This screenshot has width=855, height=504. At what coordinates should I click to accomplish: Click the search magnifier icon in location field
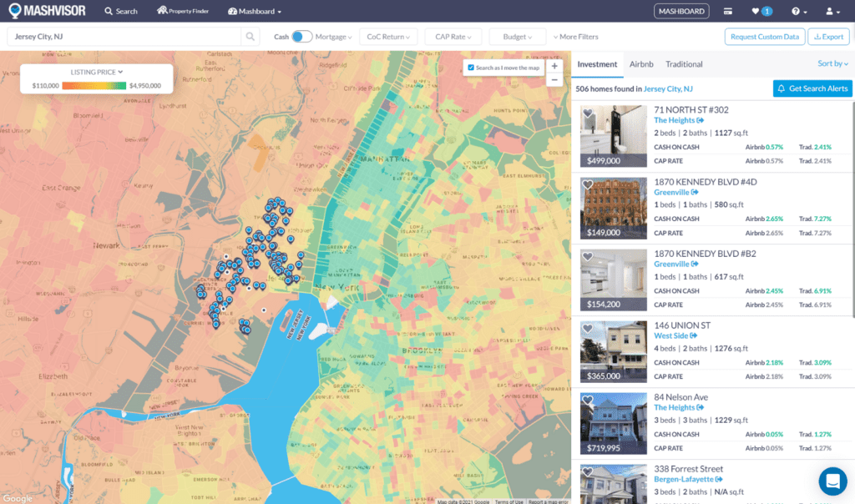(250, 37)
